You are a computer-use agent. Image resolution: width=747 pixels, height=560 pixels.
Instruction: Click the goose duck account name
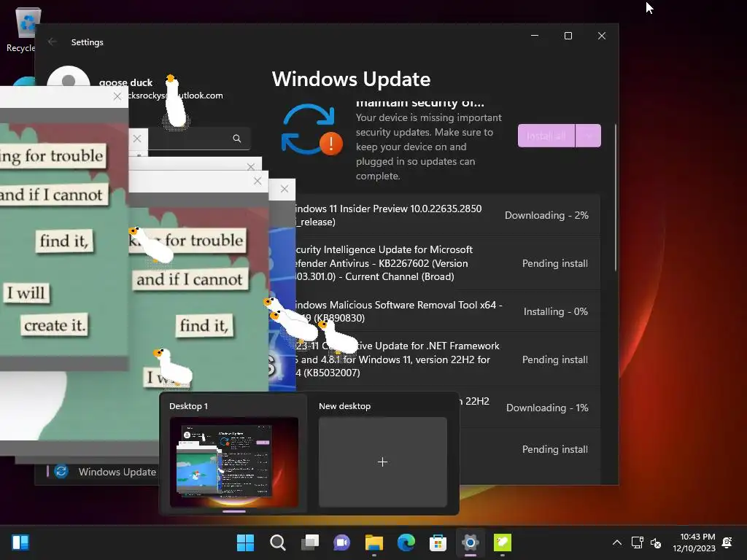coord(125,82)
